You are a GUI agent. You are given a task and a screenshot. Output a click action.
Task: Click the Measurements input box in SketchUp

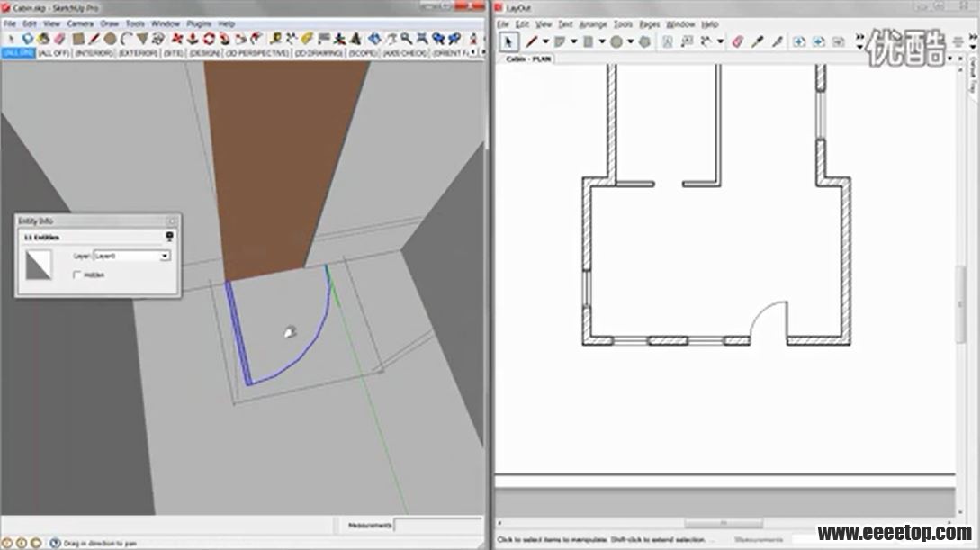click(x=437, y=525)
